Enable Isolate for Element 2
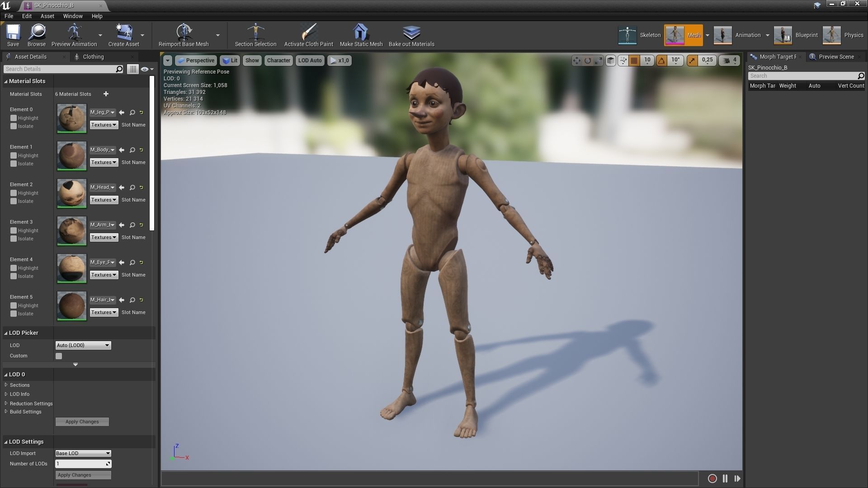Viewport: 868px width, 488px height. point(14,201)
